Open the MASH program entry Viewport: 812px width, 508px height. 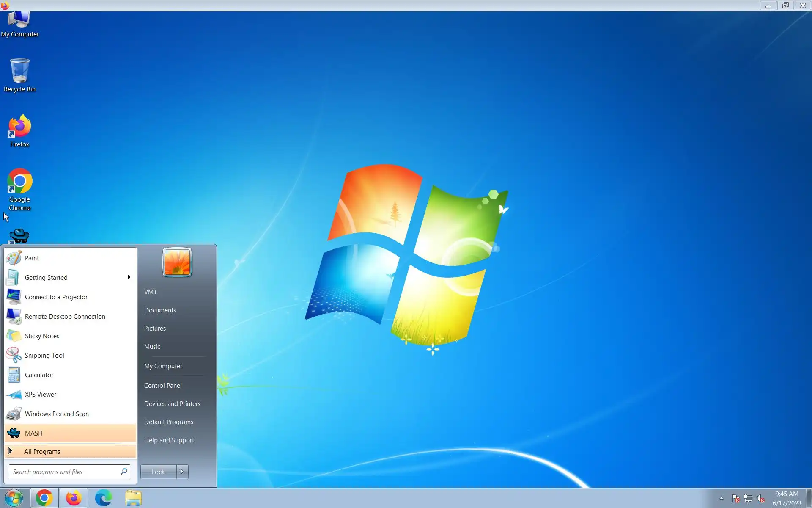click(34, 433)
